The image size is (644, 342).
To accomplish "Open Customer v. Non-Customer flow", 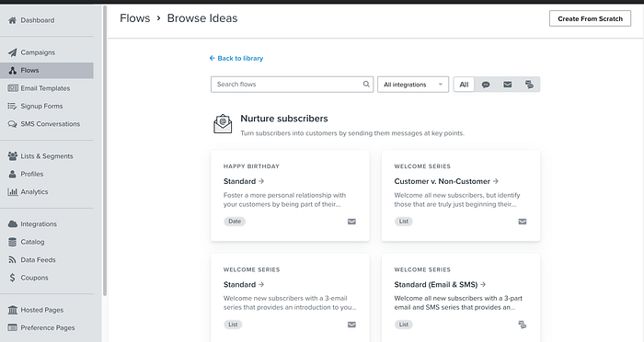I will 446,181.
